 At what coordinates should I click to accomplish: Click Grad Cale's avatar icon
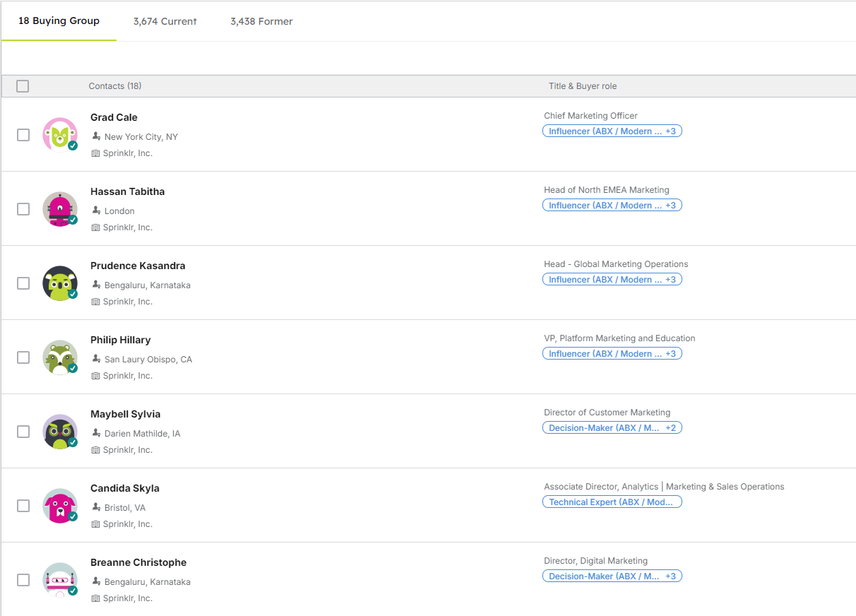coord(60,134)
